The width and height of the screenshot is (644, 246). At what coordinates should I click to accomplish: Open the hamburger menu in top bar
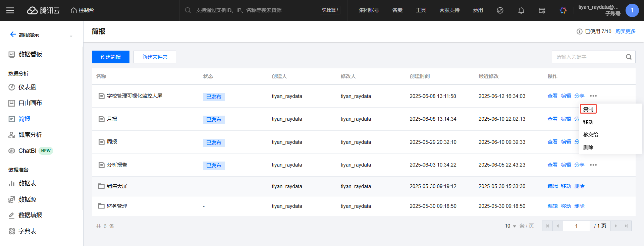[x=10, y=10]
